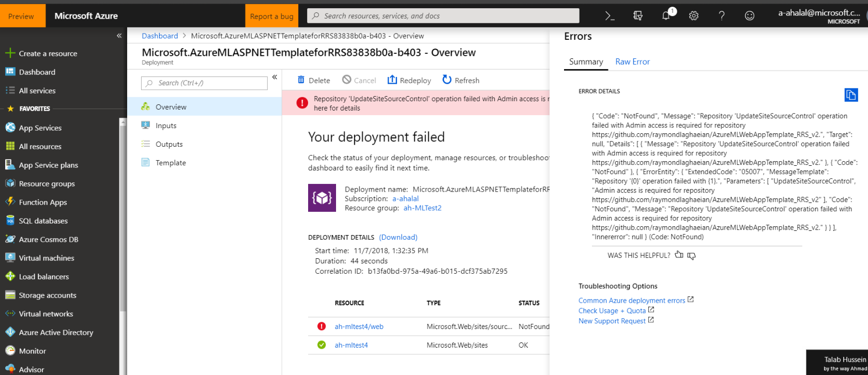Screen dimensions: 868x375
Task: Open Azure Active Directory in the sidebar
Action: (x=56, y=332)
